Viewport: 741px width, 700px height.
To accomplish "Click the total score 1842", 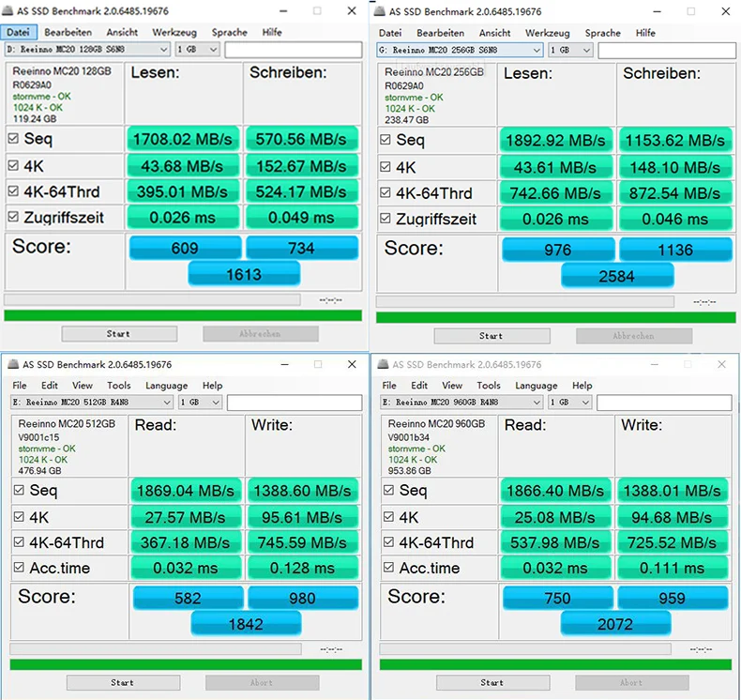I will tap(246, 624).
